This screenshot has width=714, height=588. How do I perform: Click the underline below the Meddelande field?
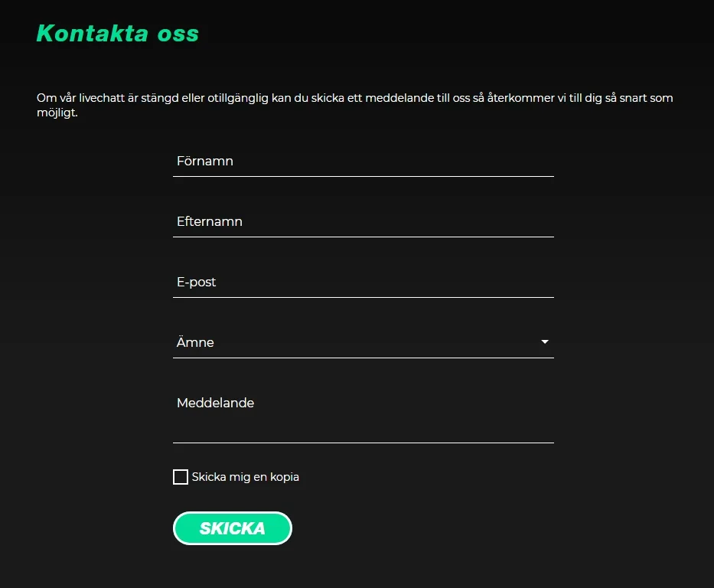(363, 443)
